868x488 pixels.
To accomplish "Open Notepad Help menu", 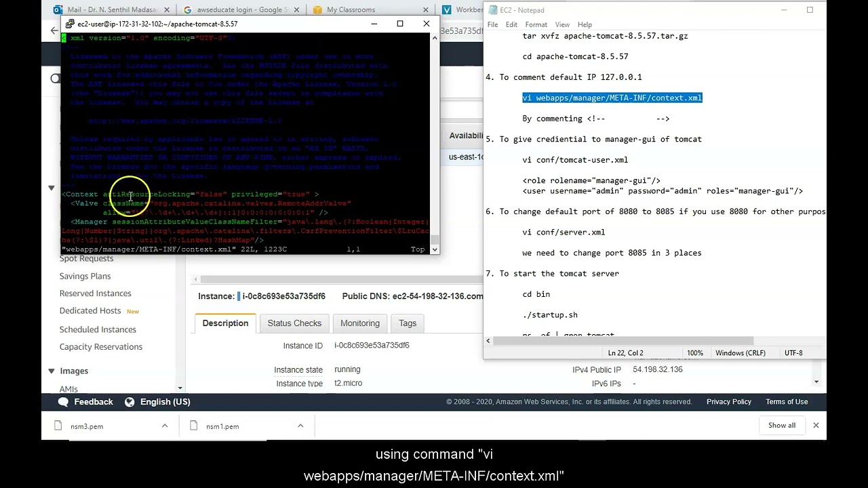I will pos(585,24).
